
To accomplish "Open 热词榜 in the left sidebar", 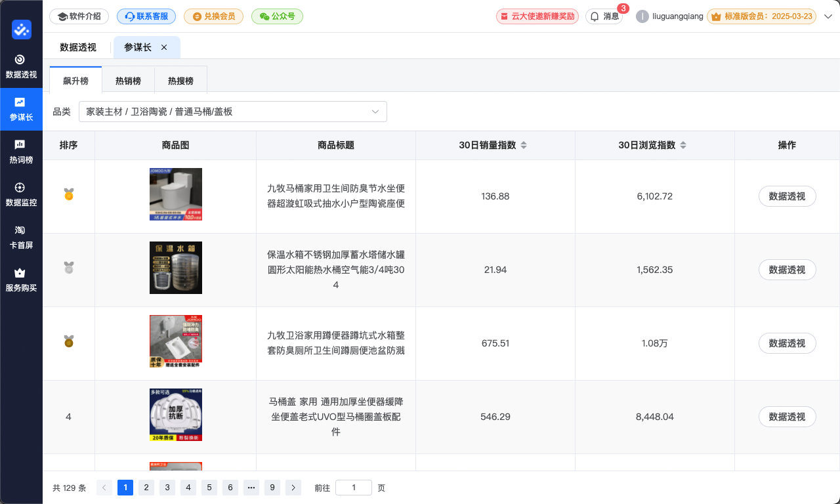I will [x=21, y=152].
